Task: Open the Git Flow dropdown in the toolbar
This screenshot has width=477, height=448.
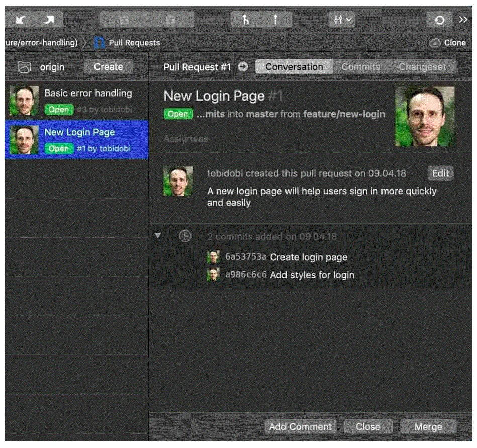Action: coord(342,20)
